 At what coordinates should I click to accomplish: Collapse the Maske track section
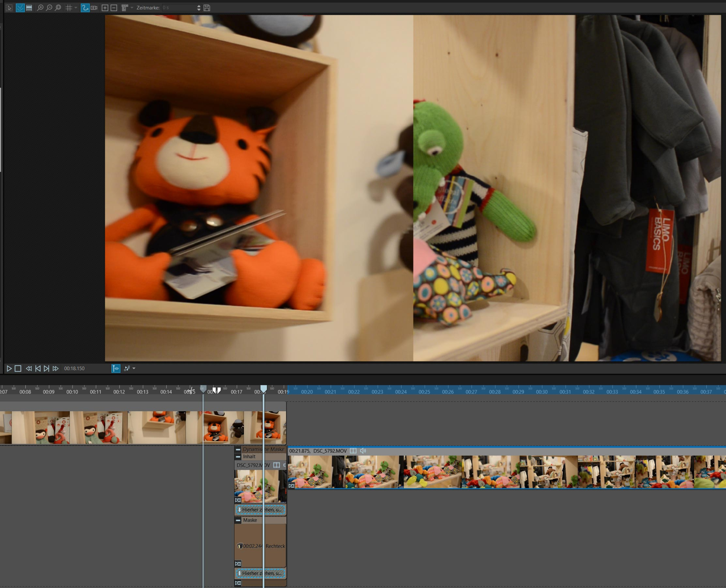coord(238,520)
